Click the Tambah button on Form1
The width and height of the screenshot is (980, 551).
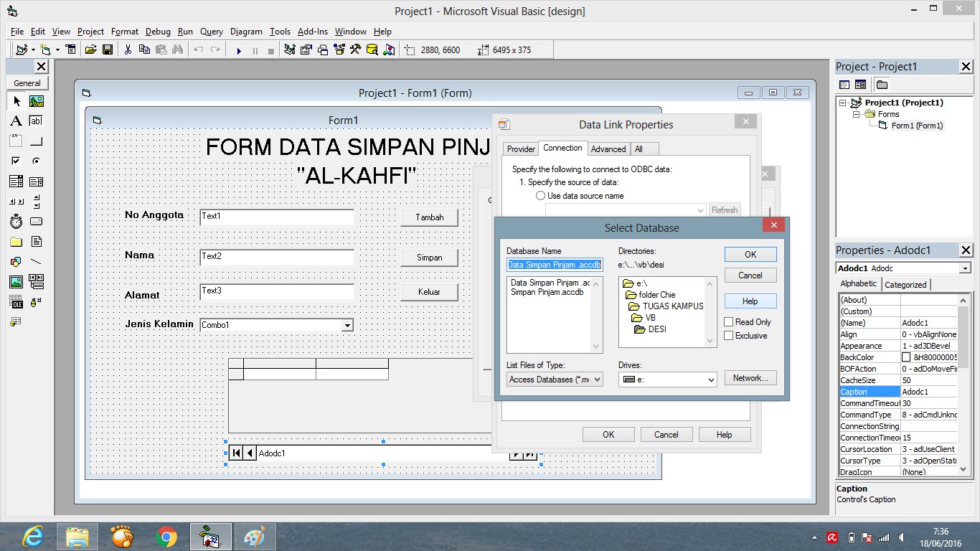pyautogui.click(x=430, y=217)
